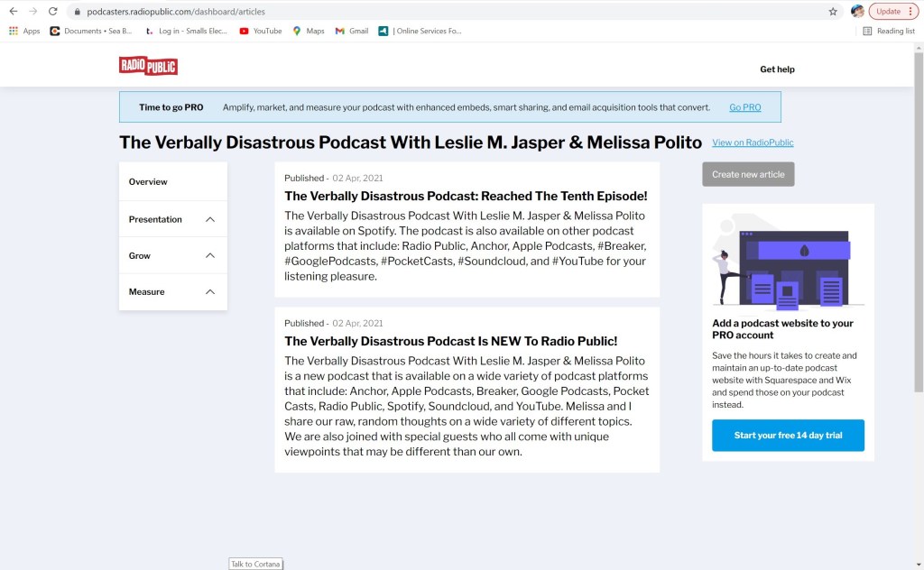Image resolution: width=924 pixels, height=570 pixels.
Task: Bookmark this page with star icon
Action: pos(833,12)
